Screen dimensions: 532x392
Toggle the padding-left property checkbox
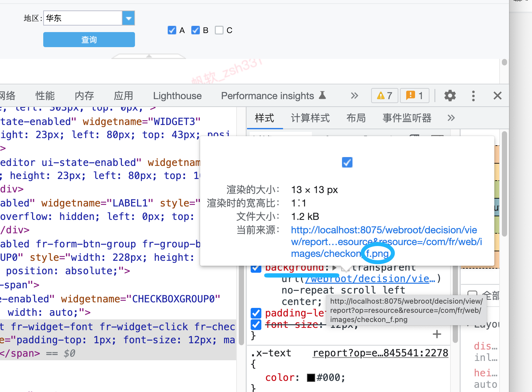[256, 313]
